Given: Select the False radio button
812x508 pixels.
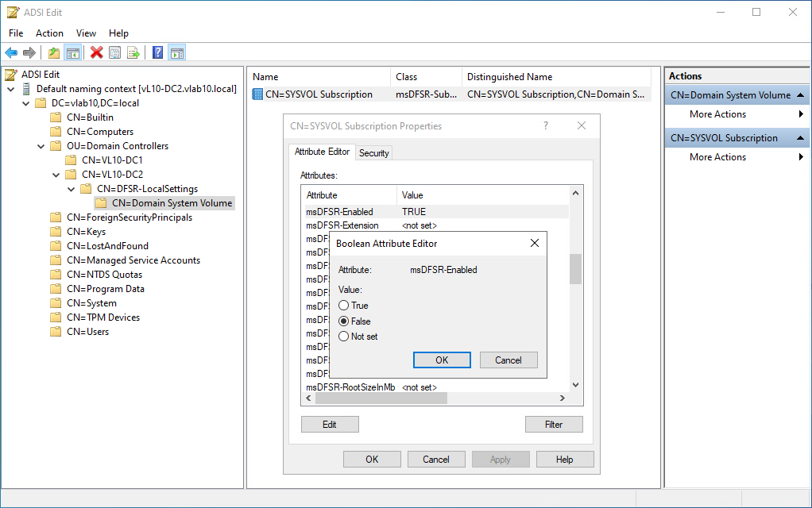Looking at the screenshot, I should click(x=343, y=321).
